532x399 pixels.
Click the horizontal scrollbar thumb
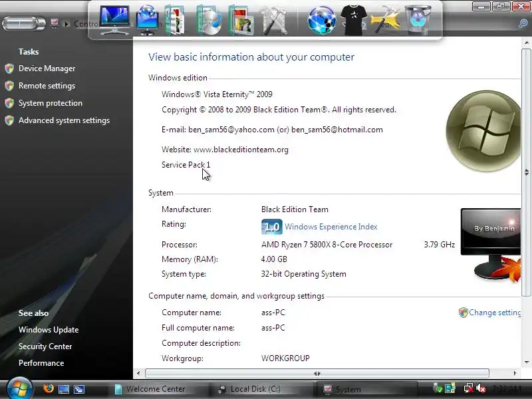pos(317,373)
